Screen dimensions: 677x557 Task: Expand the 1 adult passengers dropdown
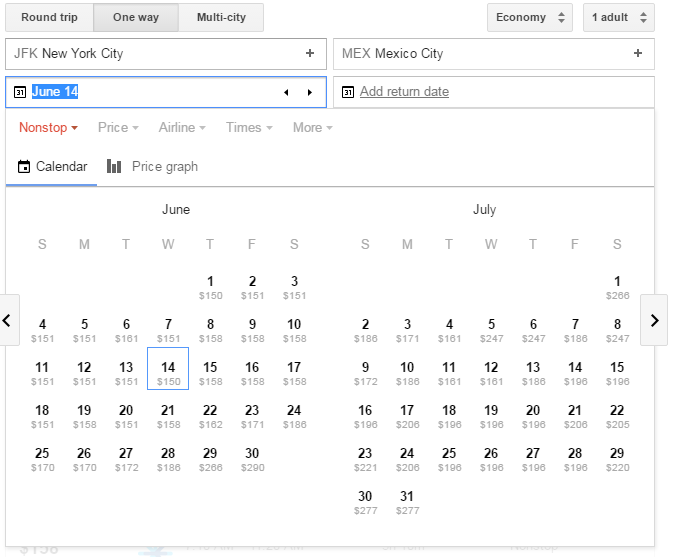tap(618, 17)
